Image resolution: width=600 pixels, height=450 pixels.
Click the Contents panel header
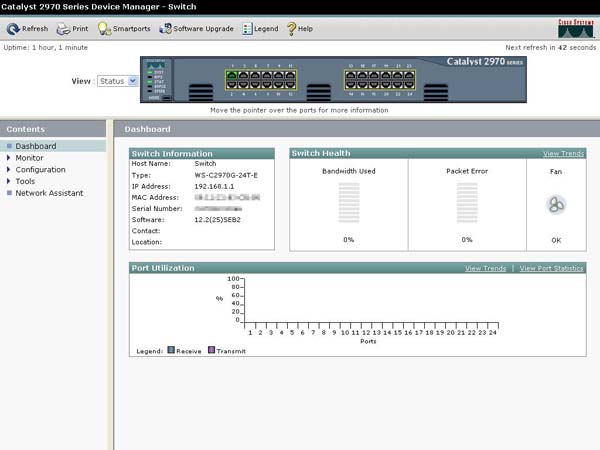tap(53, 129)
